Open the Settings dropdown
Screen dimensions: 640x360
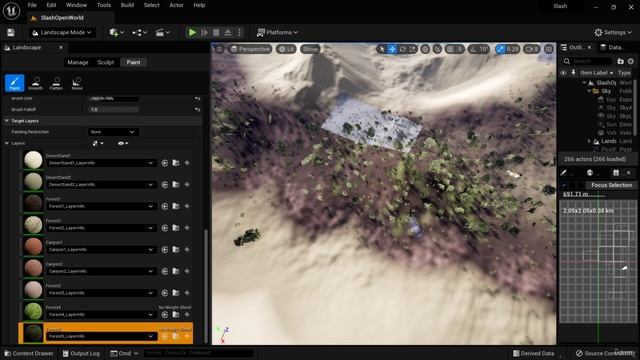(x=613, y=32)
